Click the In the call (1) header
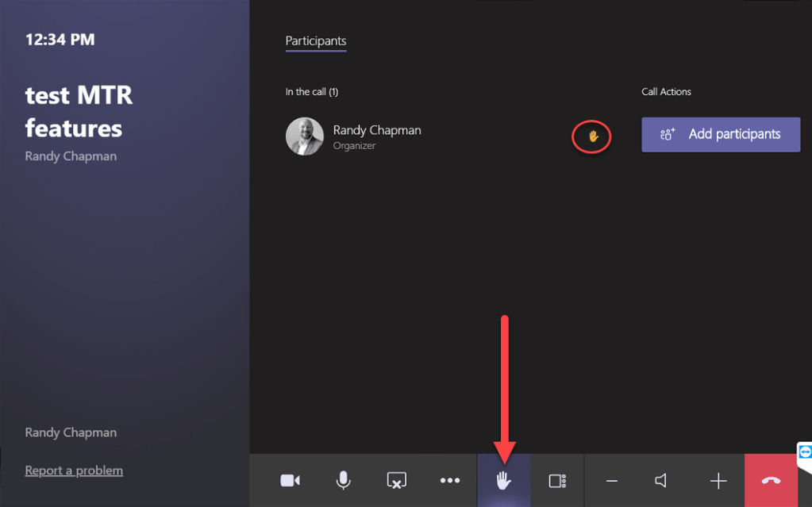Viewport: 812px width, 507px height. click(312, 92)
